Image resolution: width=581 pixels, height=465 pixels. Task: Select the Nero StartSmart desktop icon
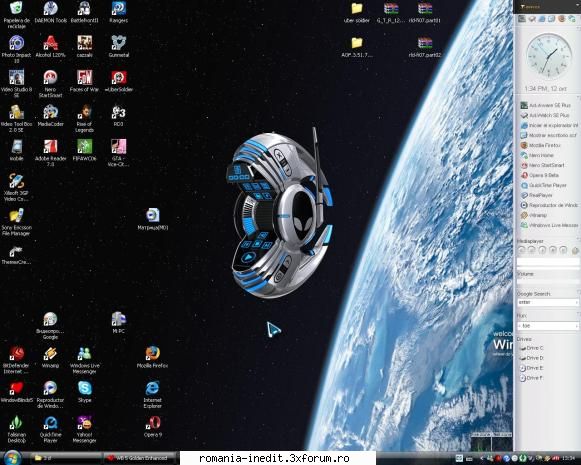click(x=50, y=84)
